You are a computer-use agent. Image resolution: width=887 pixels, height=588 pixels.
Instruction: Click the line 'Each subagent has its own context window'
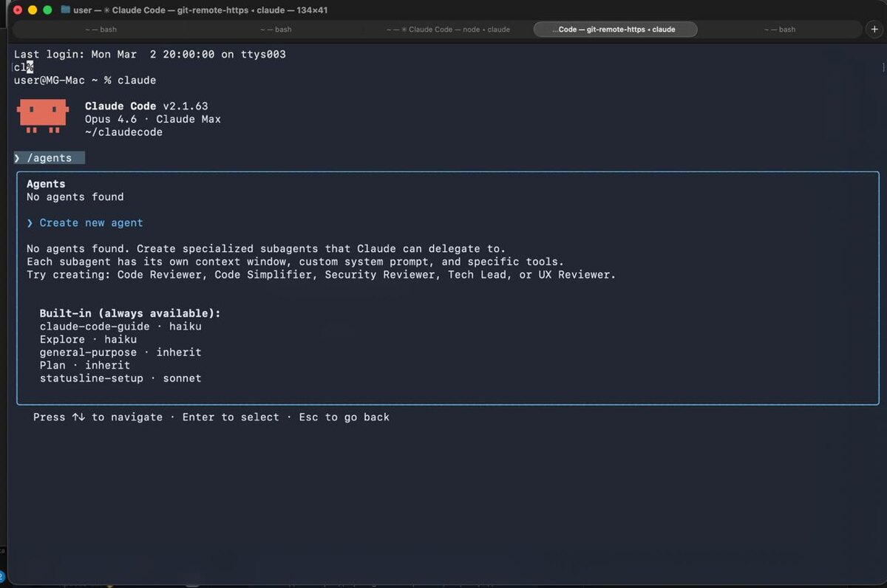[x=295, y=261]
